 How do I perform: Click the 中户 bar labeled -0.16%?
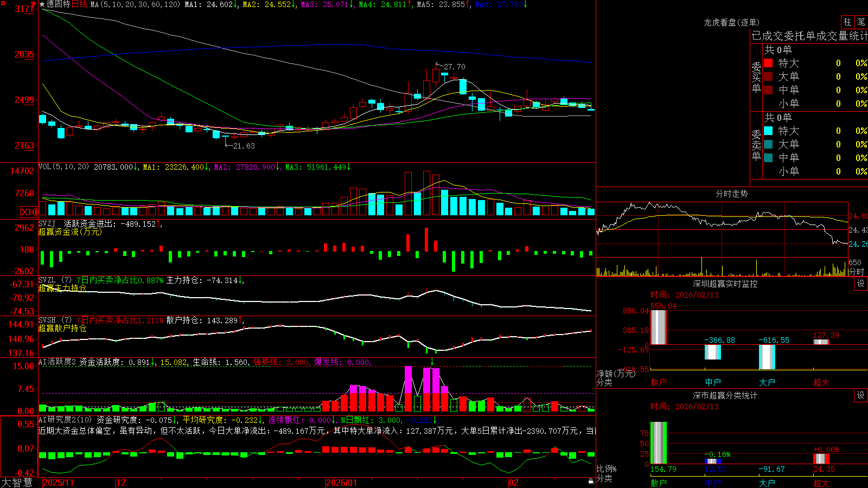coord(713,461)
